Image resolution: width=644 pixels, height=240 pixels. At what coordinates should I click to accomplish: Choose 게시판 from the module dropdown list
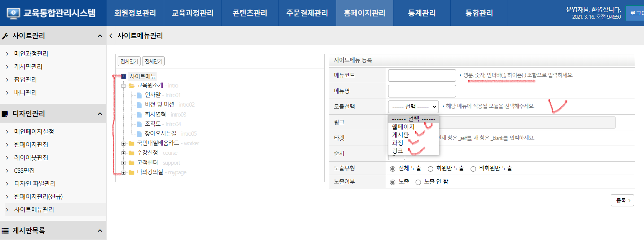tap(400, 135)
